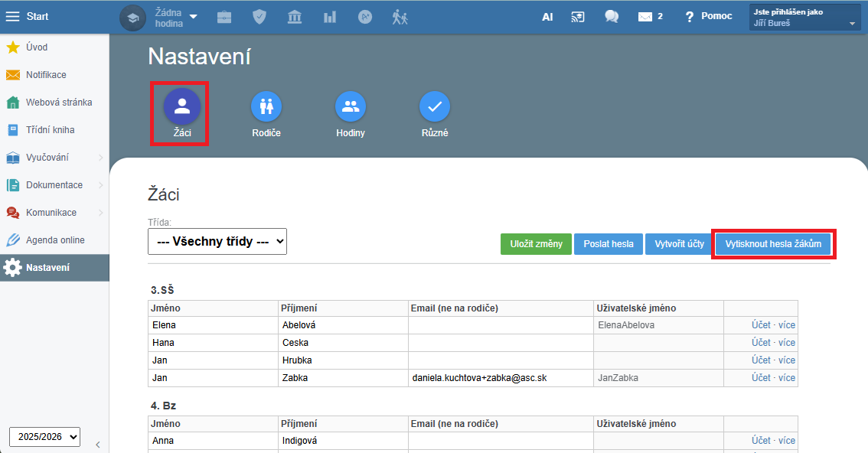The height and width of the screenshot is (453, 868).
Task: Click the screen cast icon in header
Action: [578, 17]
